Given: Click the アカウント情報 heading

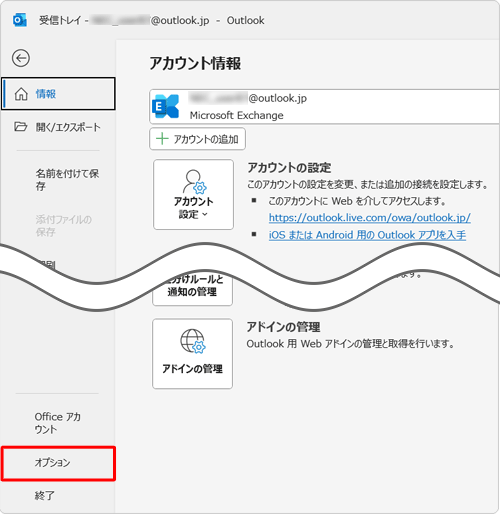Looking at the screenshot, I should coord(195,63).
